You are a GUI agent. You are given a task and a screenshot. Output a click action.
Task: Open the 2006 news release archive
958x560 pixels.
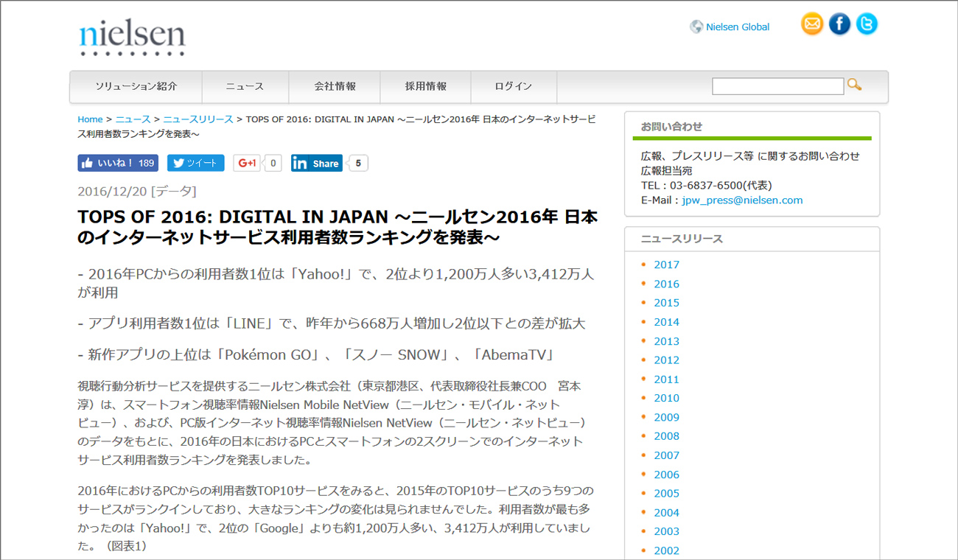(666, 475)
